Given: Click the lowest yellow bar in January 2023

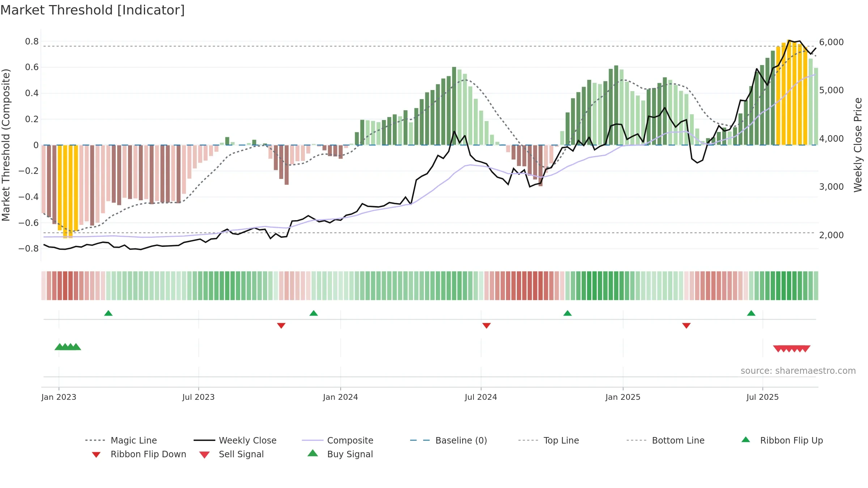Looking at the screenshot, I should coord(65,192).
